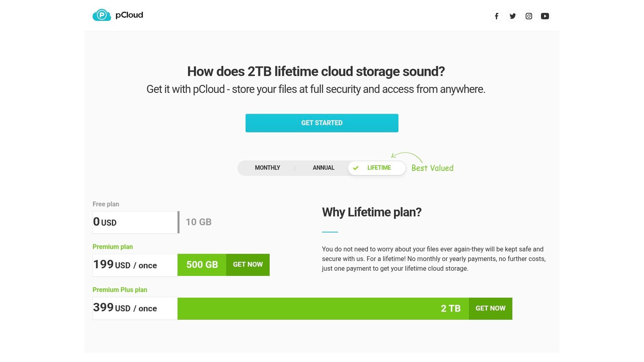Click the green 2 TB storage bar
Screen dimensions: 644x362
[x=322, y=308]
